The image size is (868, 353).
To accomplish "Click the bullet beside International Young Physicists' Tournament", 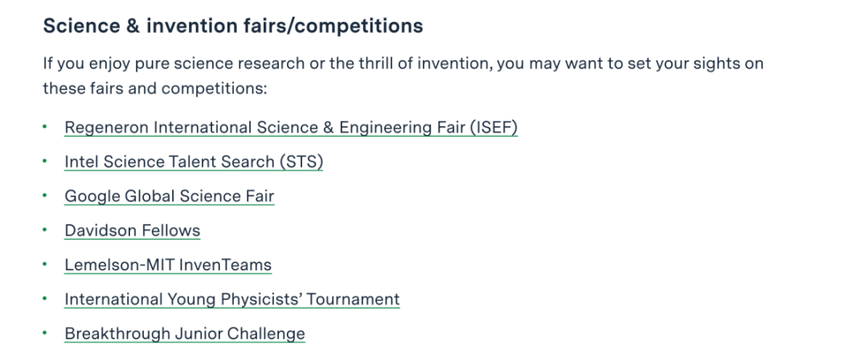I will tap(46, 299).
